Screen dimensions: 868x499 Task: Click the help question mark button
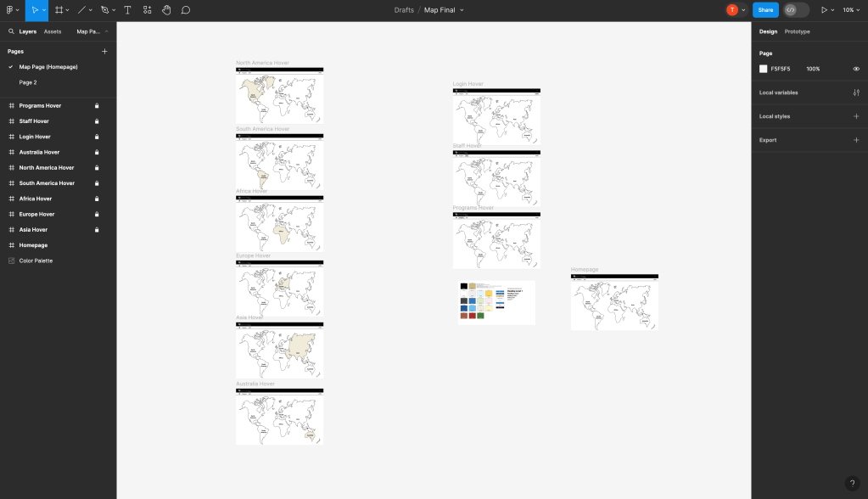852,483
